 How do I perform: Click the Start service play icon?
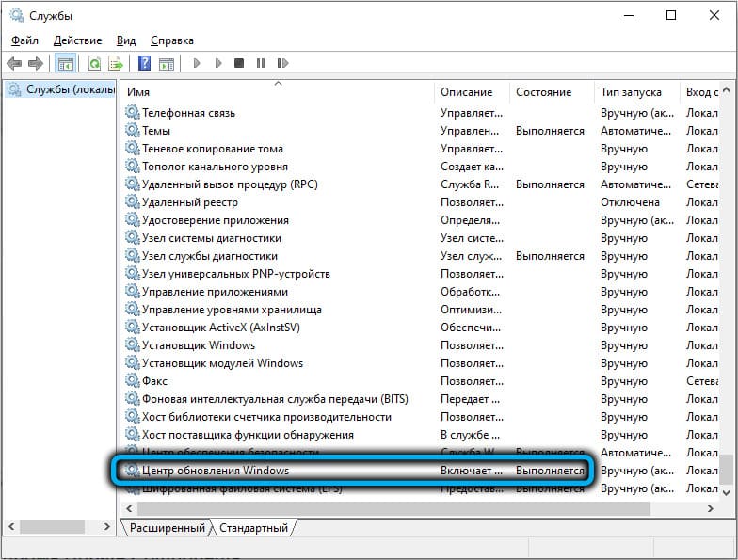coord(197,63)
